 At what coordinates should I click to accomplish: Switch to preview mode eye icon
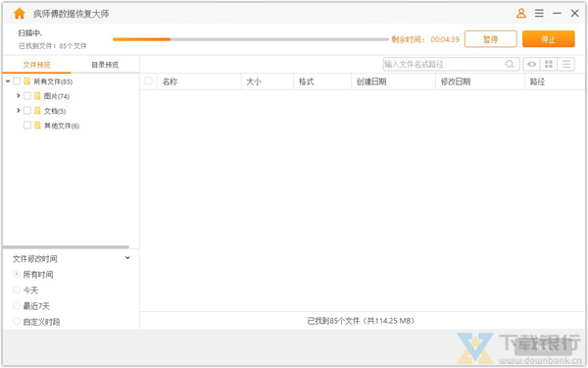click(531, 64)
